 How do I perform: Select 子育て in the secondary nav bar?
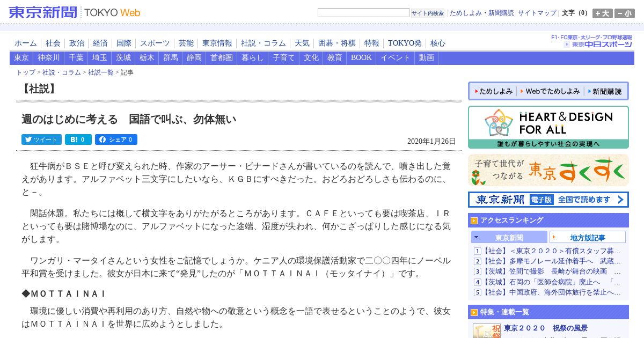[x=284, y=58]
